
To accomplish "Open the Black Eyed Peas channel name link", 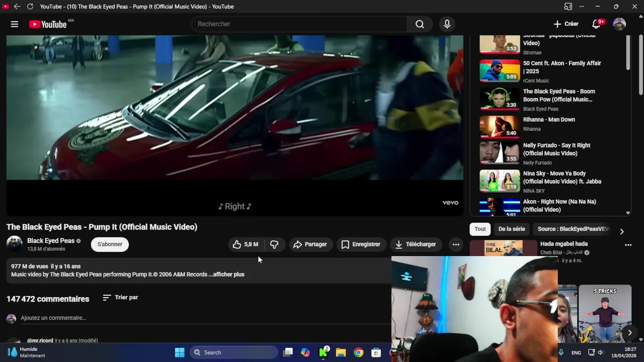I will (50, 241).
